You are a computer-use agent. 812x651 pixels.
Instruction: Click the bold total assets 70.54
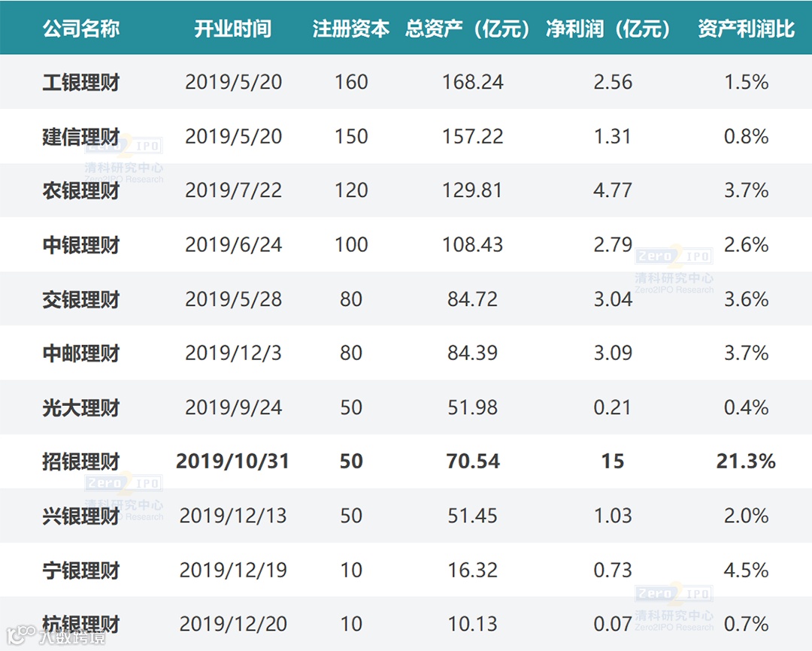click(x=474, y=462)
